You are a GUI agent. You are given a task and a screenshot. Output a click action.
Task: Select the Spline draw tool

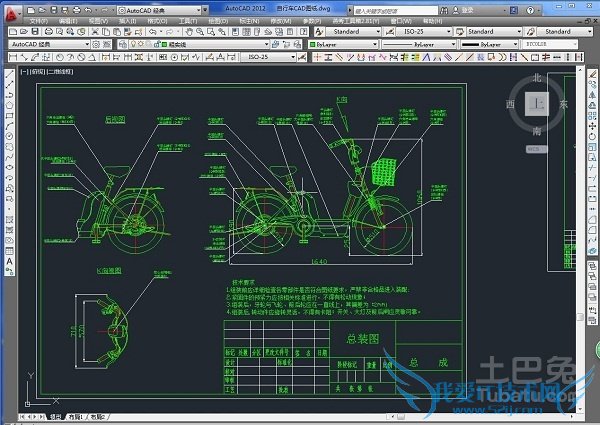[x=10, y=157]
